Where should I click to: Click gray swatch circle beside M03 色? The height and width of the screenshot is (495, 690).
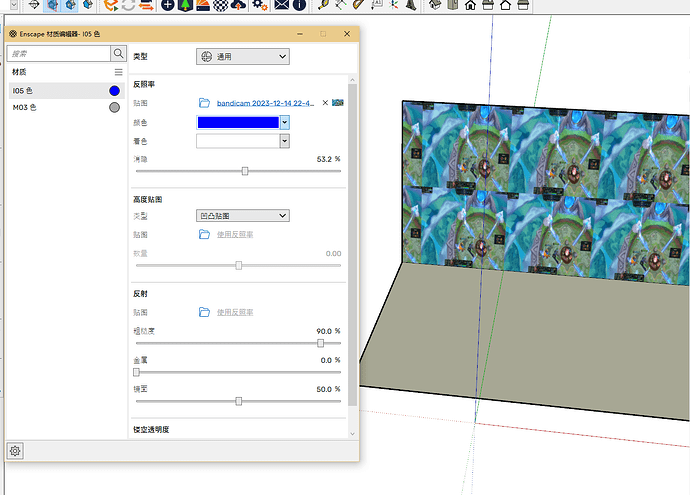(114, 107)
